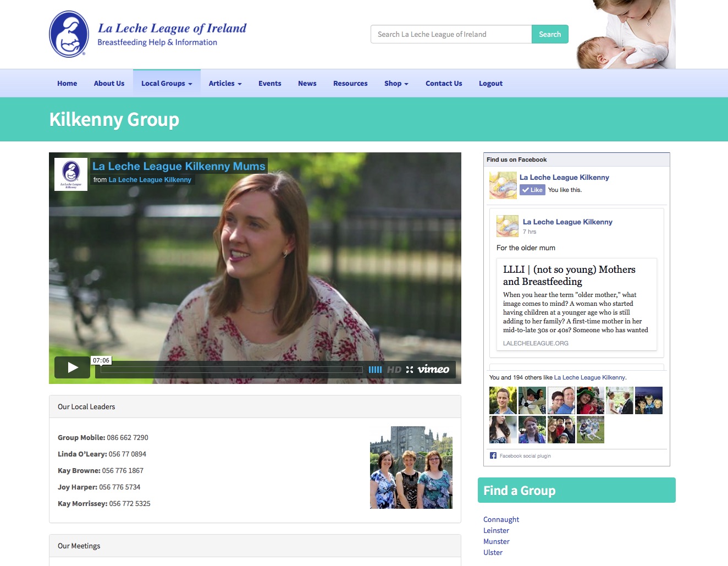
Task: Click the fan photo of sports players
Action: click(x=591, y=430)
